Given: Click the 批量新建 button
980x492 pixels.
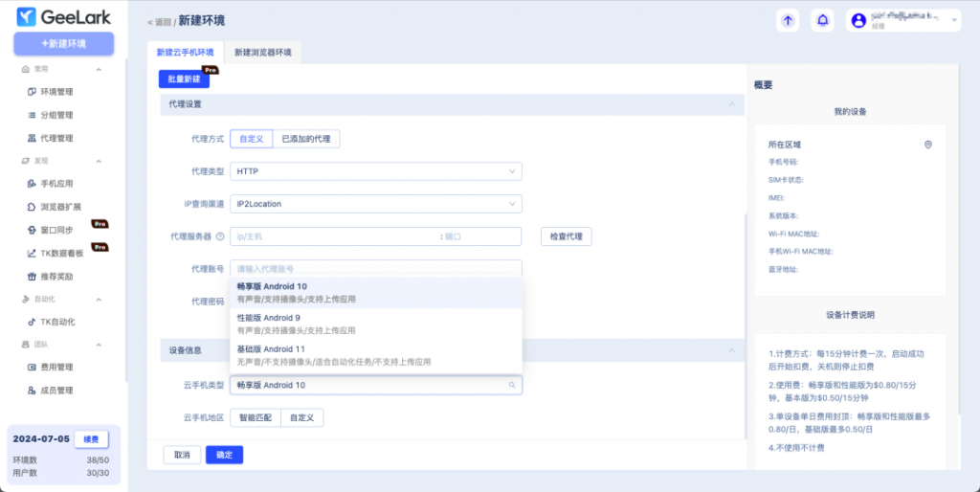Looking at the screenshot, I should [184, 79].
